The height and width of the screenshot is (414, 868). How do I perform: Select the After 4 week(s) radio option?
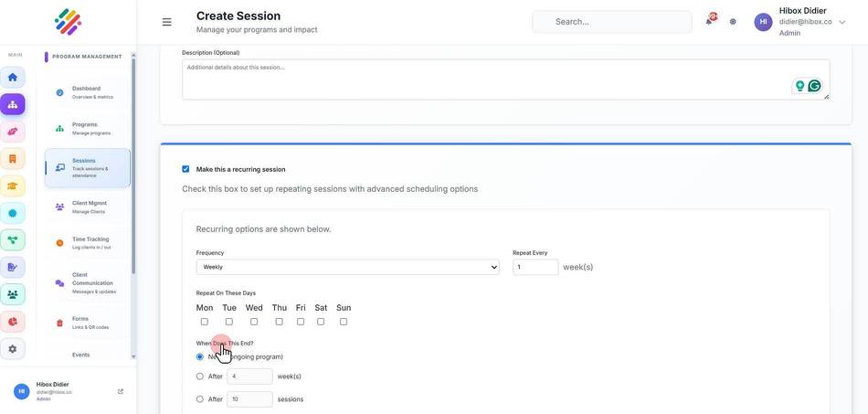pyautogui.click(x=200, y=377)
